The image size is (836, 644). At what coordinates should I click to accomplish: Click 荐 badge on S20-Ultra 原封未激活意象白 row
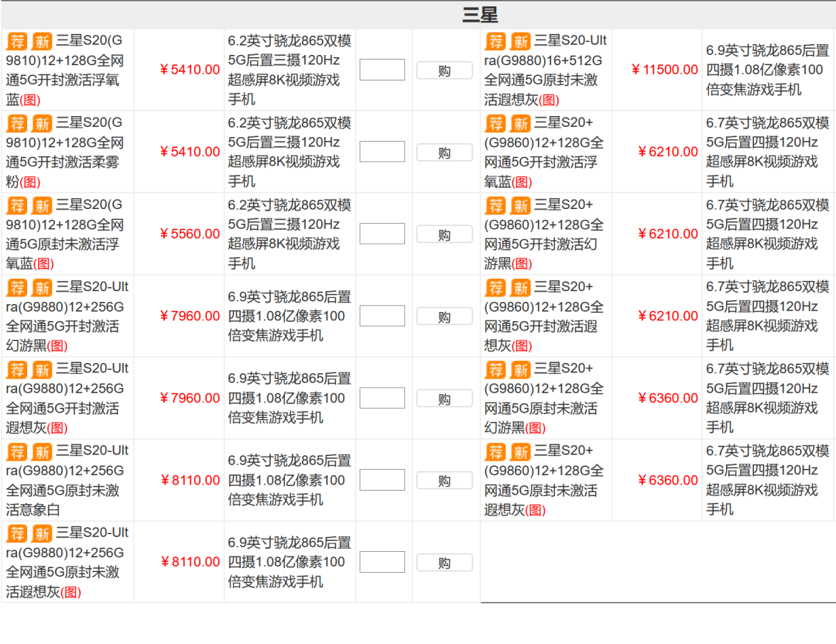pos(17,451)
